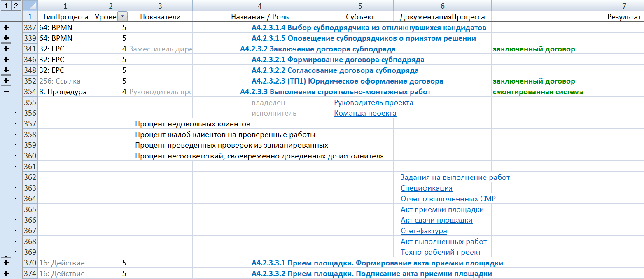Expand the group at row 337
644x279 pixels.
click(6, 28)
